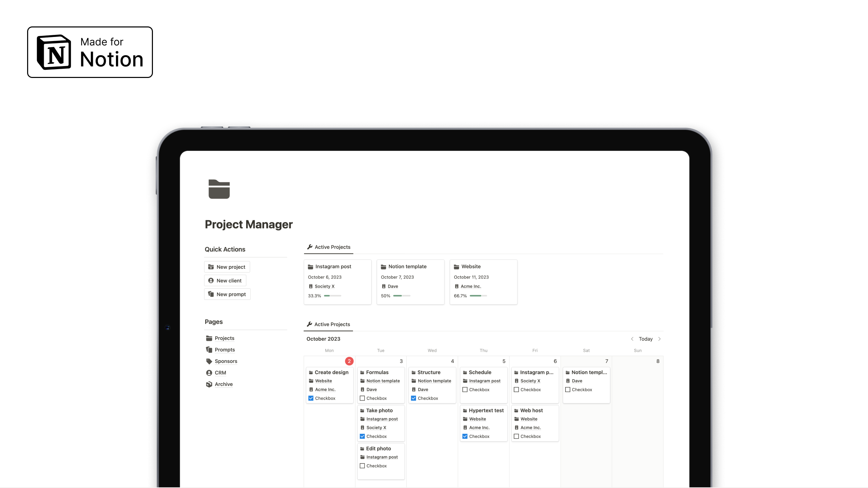Click the Prompts icon in the Pages section
The width and height of the screenshot is (868, 488).
[209, 349]
